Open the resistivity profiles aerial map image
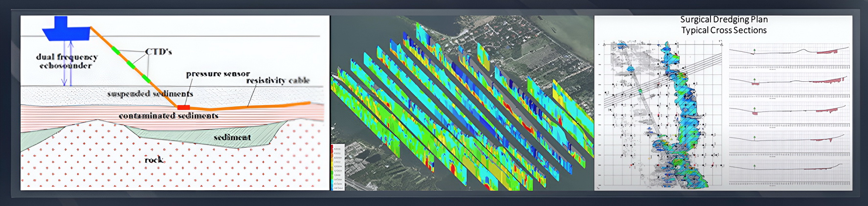Screen dimensions: 868x206 click(x=462, y=103)
